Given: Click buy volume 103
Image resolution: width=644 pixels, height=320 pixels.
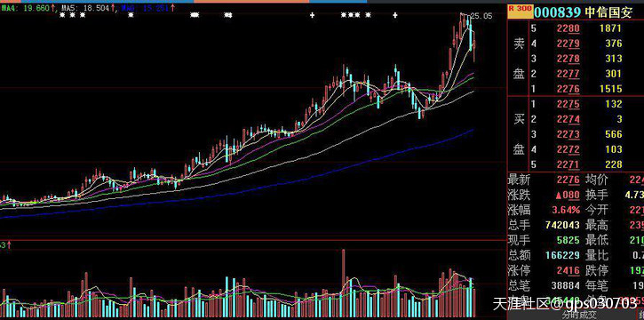Looking at the screenshot, I should (x=613, y=149).
